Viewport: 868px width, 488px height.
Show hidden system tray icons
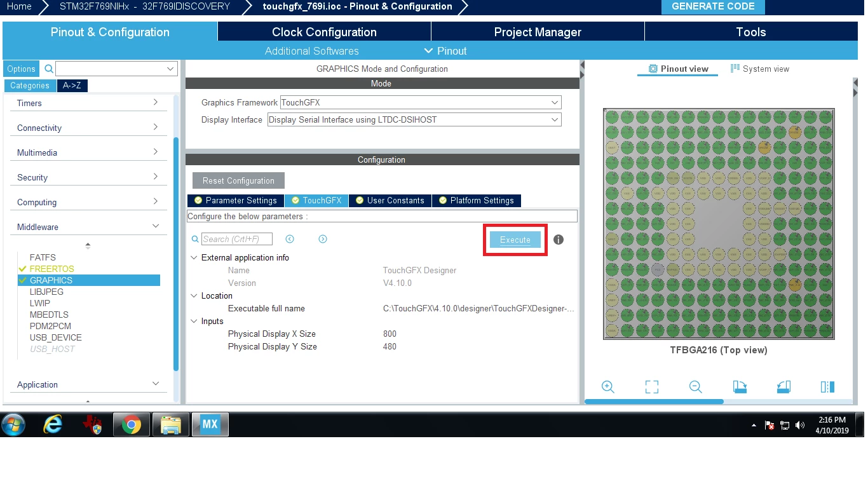754,425
